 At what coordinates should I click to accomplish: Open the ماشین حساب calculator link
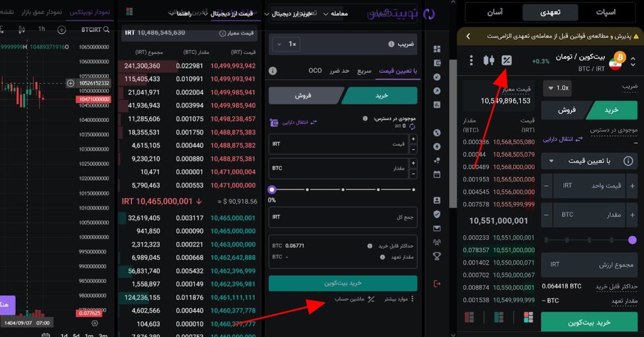pos(354,299)
